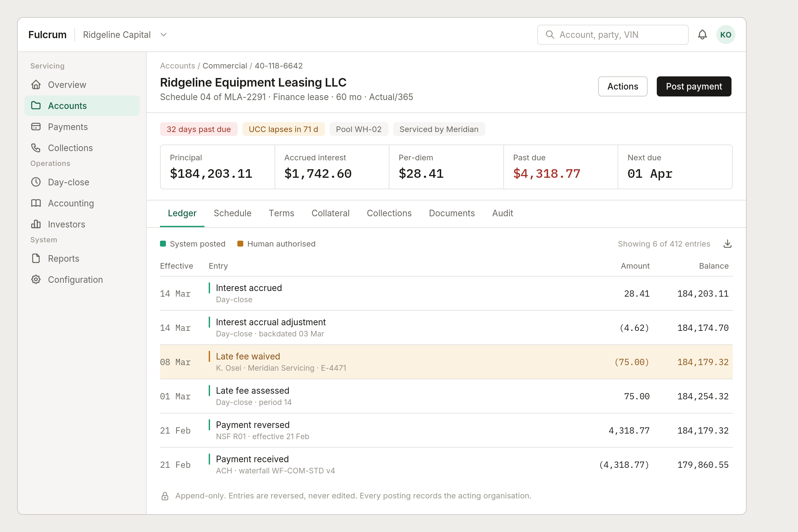
Task: Open the Collateral tab
Action: 330,213
